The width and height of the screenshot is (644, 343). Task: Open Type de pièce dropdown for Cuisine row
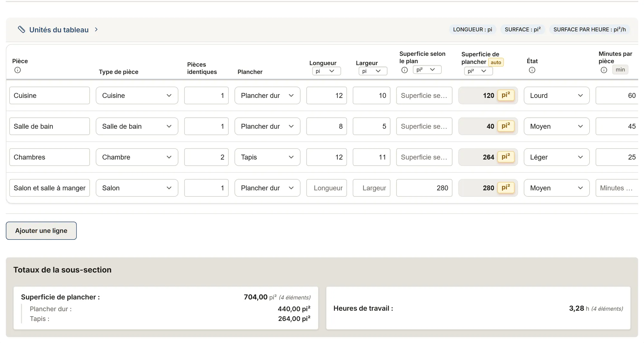pos(137,95)
